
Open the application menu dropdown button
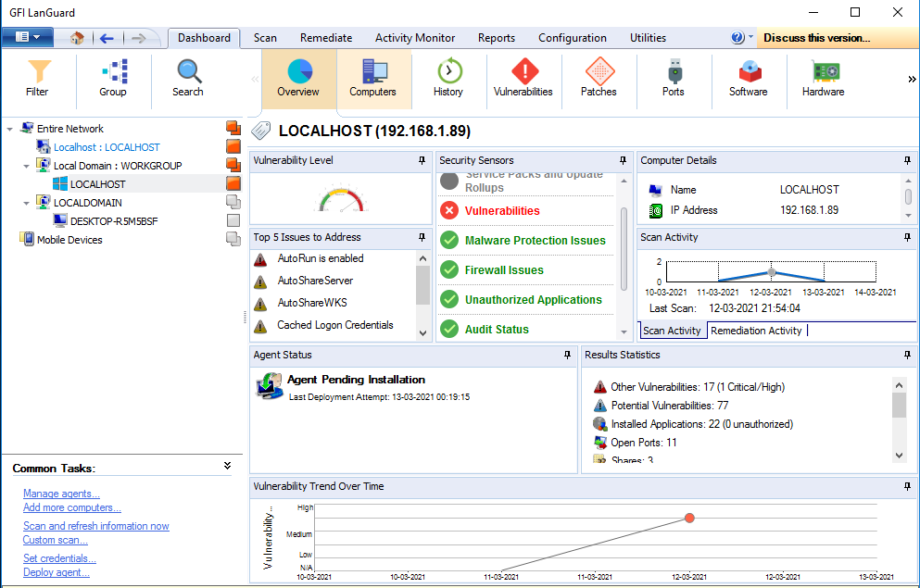click(28, 38)
